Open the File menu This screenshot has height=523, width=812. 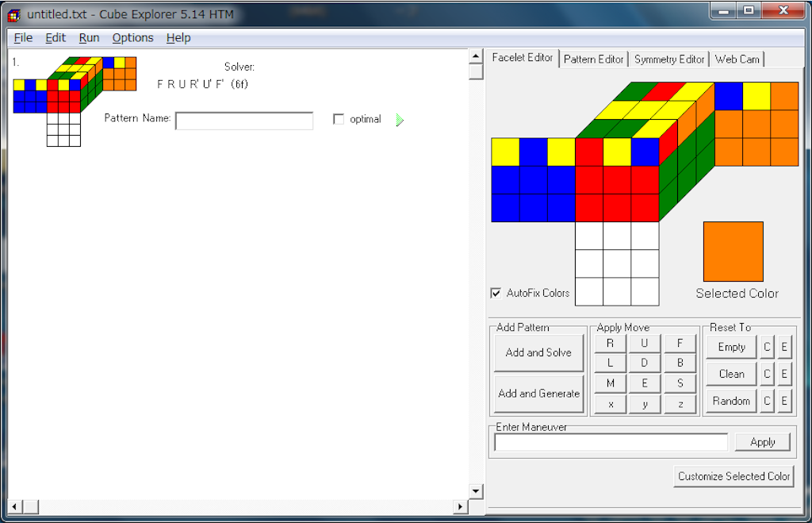(x=23, y=38)
